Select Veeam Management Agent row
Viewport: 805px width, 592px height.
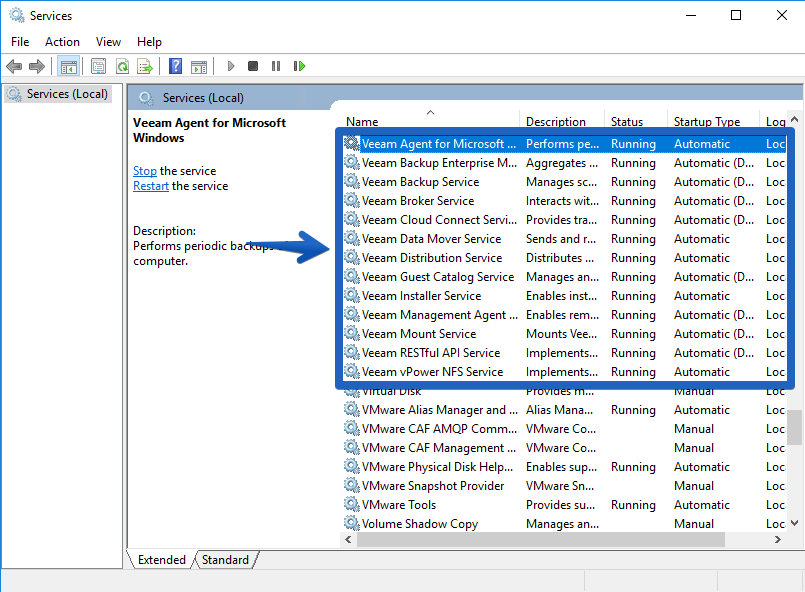pos(564,314)
